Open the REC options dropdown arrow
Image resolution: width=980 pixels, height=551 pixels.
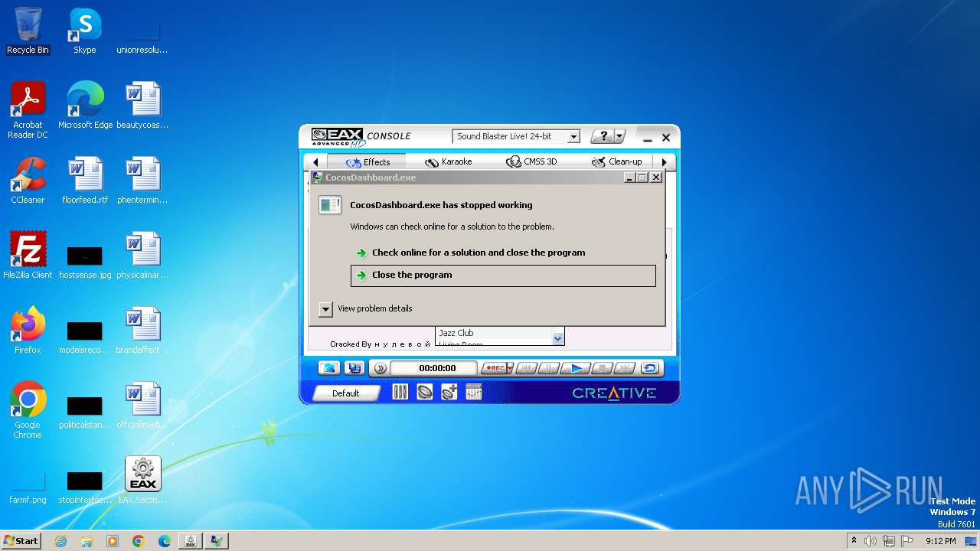coord(511,368)
